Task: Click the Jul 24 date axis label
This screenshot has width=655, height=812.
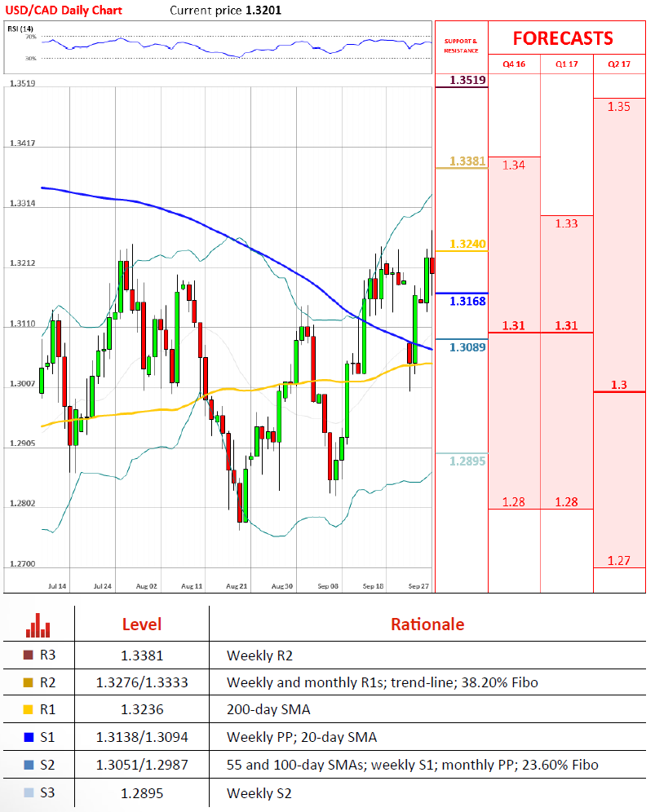Action: [x=103, y=586]
